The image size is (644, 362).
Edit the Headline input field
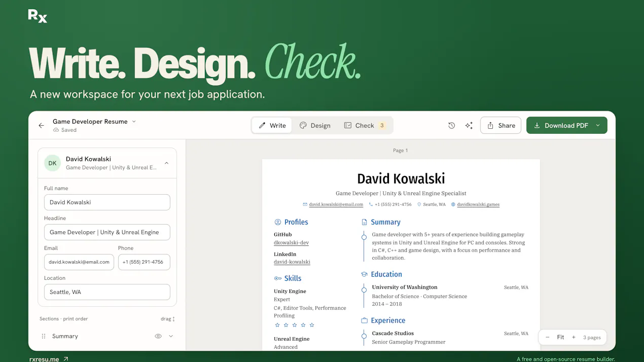tap(107, 232)
